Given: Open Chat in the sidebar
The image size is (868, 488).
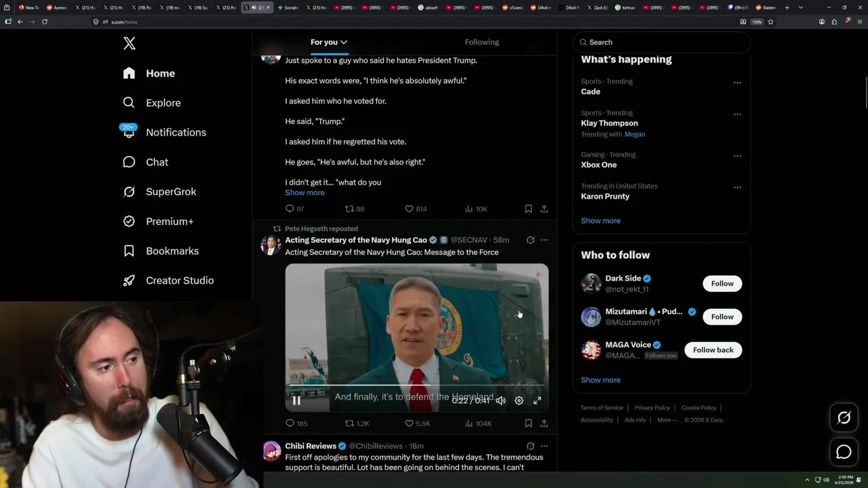Looking at the screenshot, I should tap(145, 162).
